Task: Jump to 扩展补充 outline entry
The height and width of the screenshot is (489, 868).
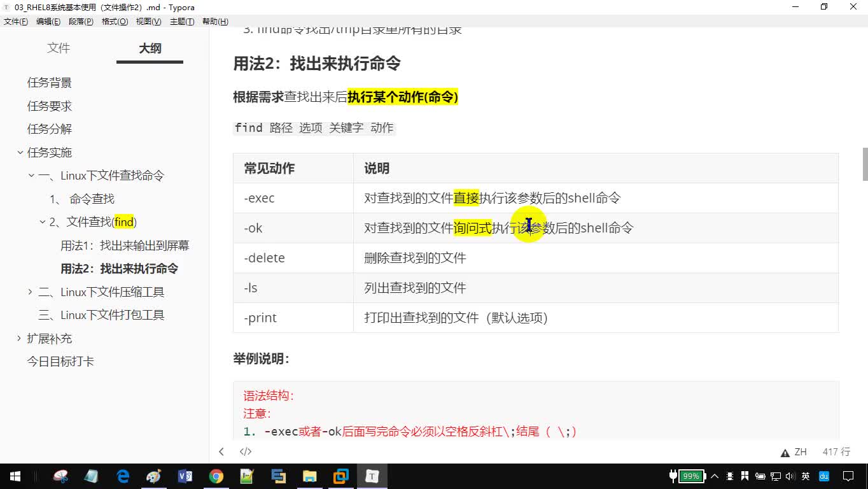Action: (50, 339)
